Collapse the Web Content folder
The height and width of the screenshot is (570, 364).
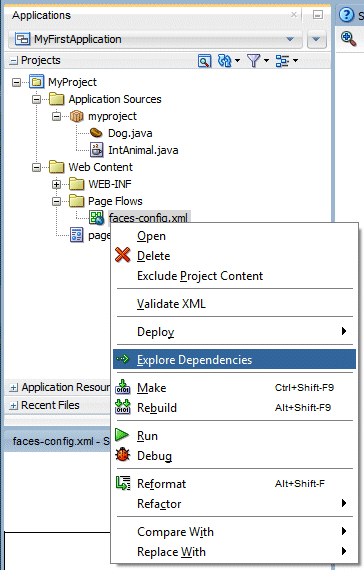pos(36,167)
